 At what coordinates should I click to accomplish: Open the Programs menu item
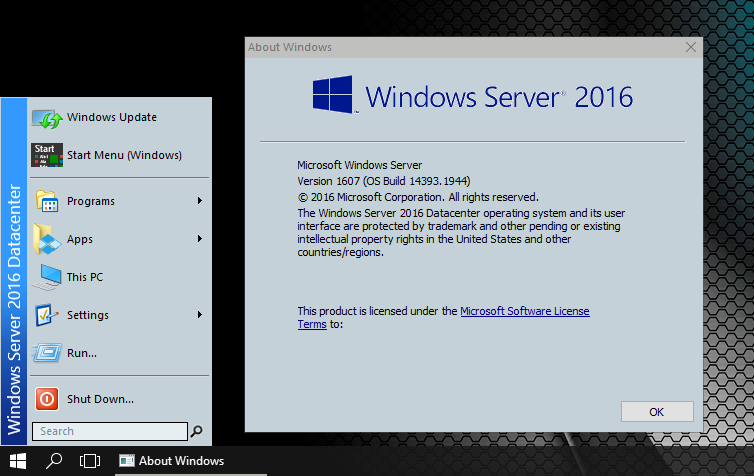[x=91, y=201]
